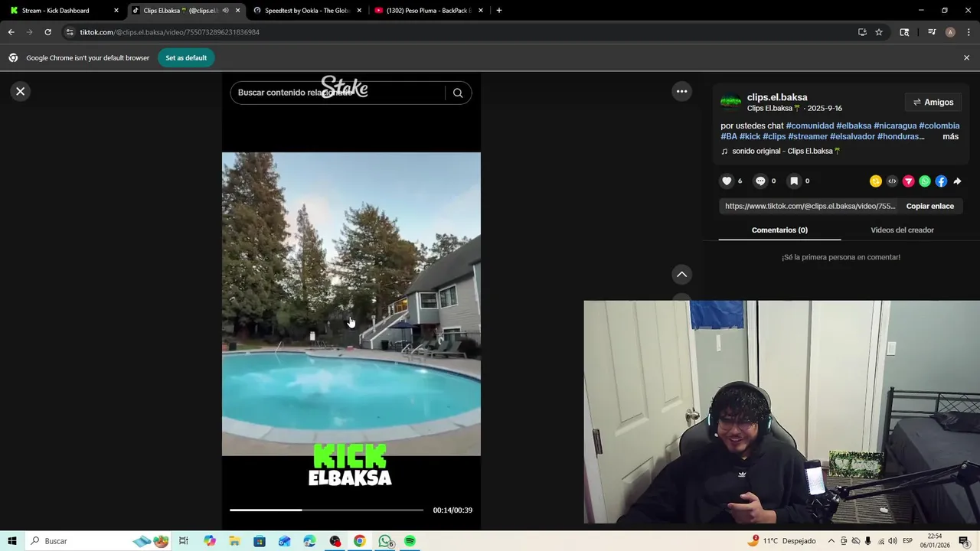Viewport: 980px width, 551px height.
Task: Open the #streamer hashtag
Action: (808, 136)
